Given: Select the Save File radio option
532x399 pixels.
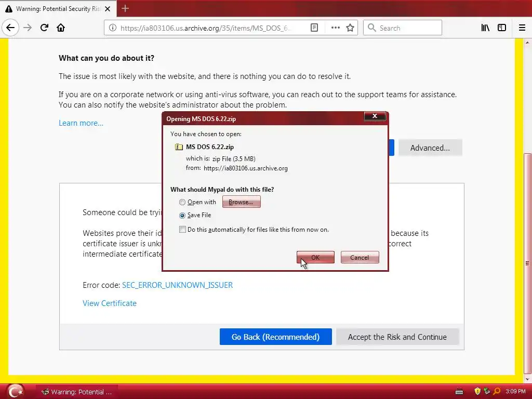Looking at the screenshot, I should click(x=182, y=216).
